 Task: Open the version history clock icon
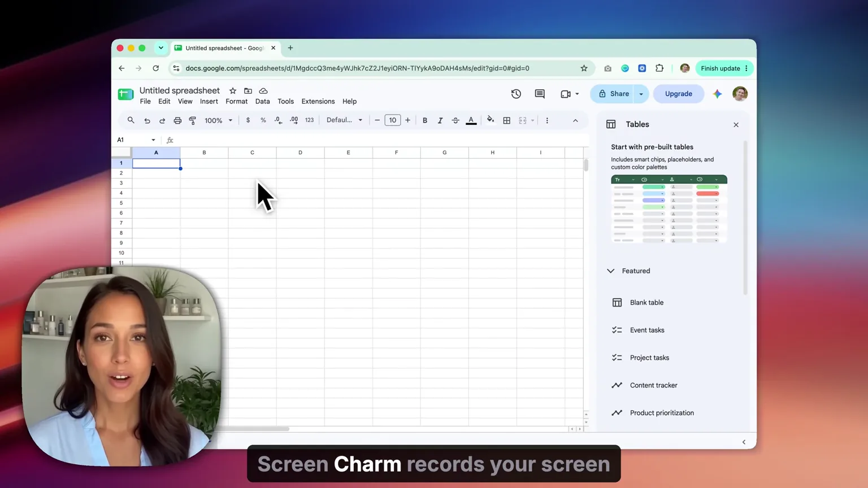click(516, 94)
